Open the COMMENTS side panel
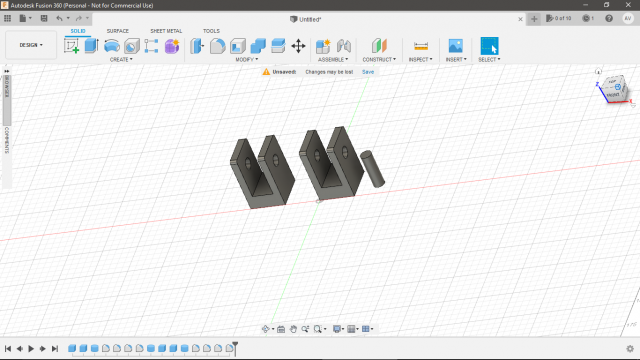Viewport: 640px width, 360px height. click(7, 140)
